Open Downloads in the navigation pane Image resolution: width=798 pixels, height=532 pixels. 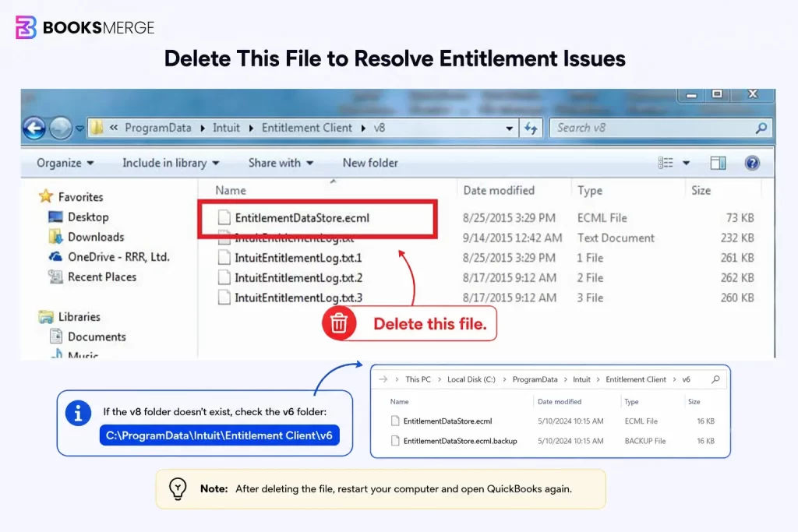[96, 237]
